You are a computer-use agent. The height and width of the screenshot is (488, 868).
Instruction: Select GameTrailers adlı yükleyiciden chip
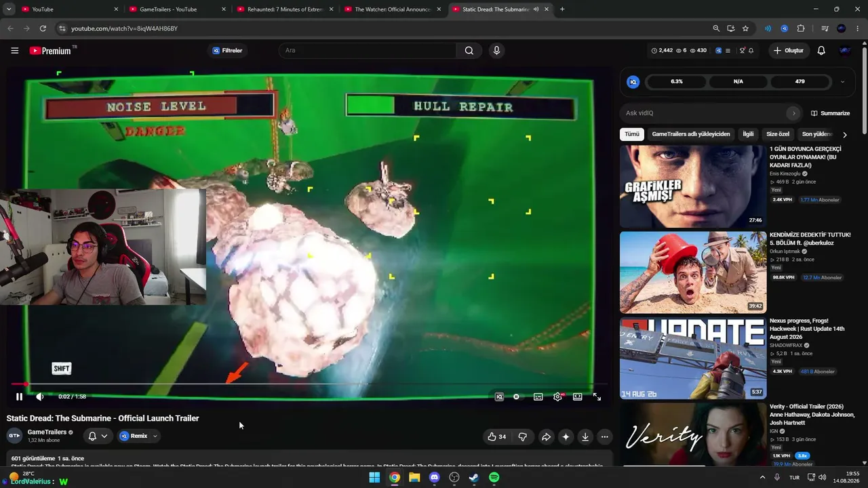(x=691, y=134)
